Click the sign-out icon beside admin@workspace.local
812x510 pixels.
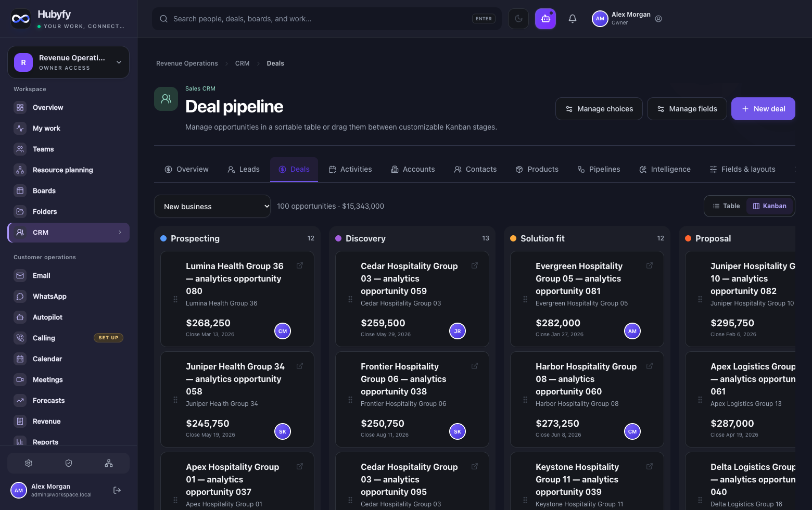tap(117, 490)
